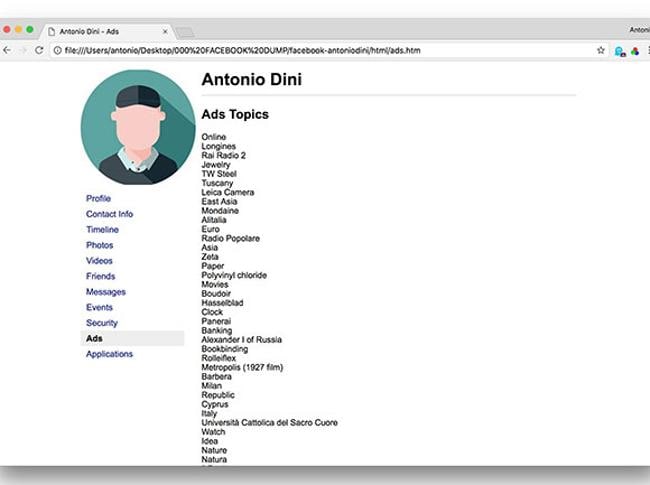
Task: Reload the page with the refresh icon
Action: click(x=39, y=50)
